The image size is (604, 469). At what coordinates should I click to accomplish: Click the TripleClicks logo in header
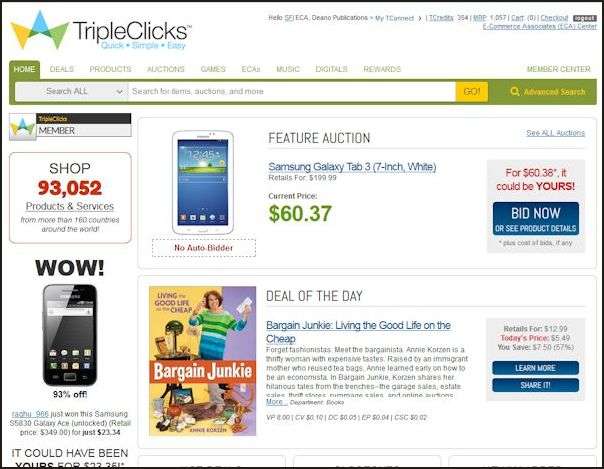point(101,31)
